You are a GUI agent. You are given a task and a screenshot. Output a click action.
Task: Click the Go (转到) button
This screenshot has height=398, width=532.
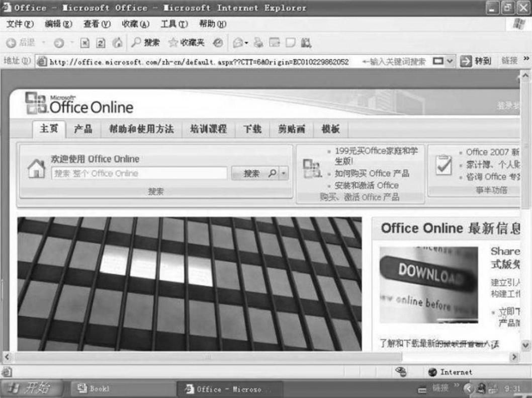coord(476,61)
